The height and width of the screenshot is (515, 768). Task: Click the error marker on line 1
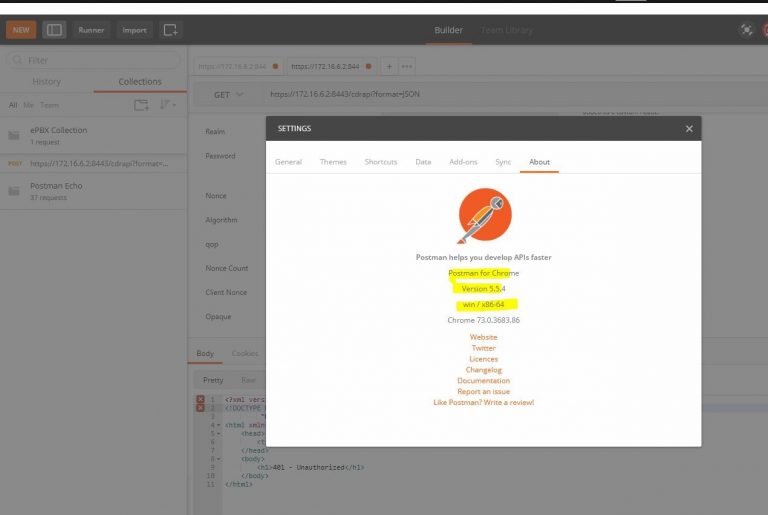[x=200, y=399]
